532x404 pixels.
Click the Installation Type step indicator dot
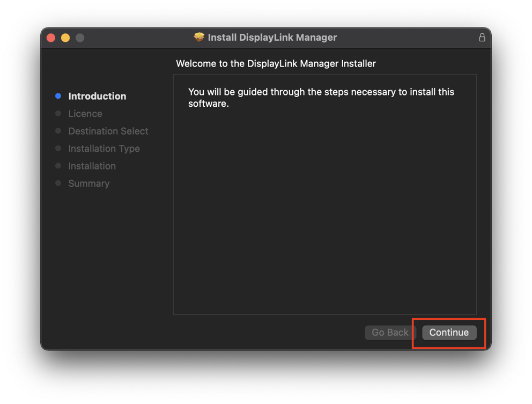[58, 149]
